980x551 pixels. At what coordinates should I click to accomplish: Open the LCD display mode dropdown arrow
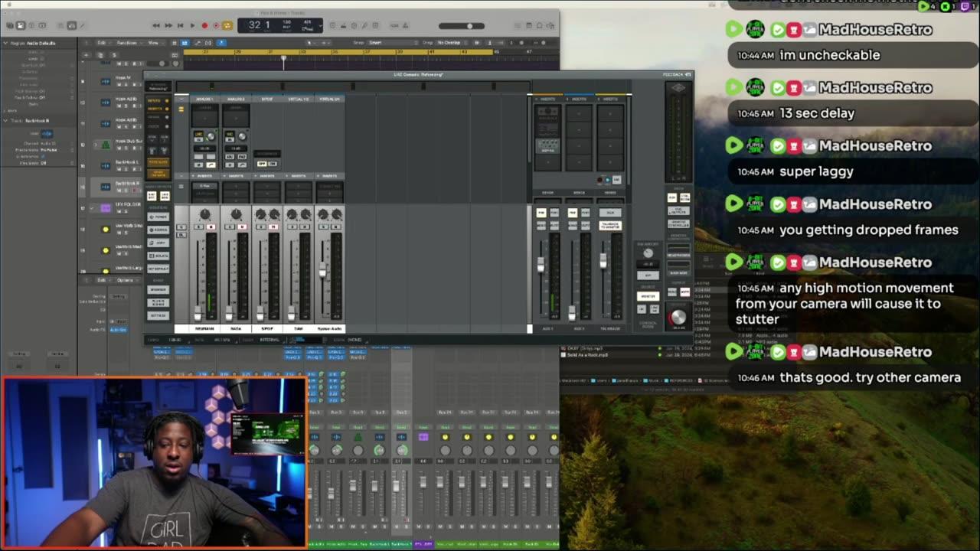[x=321, y=25]
